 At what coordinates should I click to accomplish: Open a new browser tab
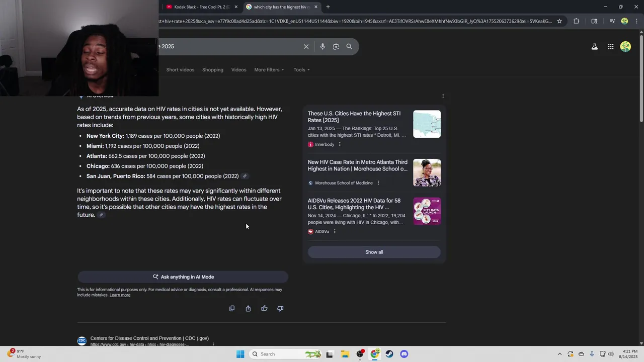coord(328,7)
